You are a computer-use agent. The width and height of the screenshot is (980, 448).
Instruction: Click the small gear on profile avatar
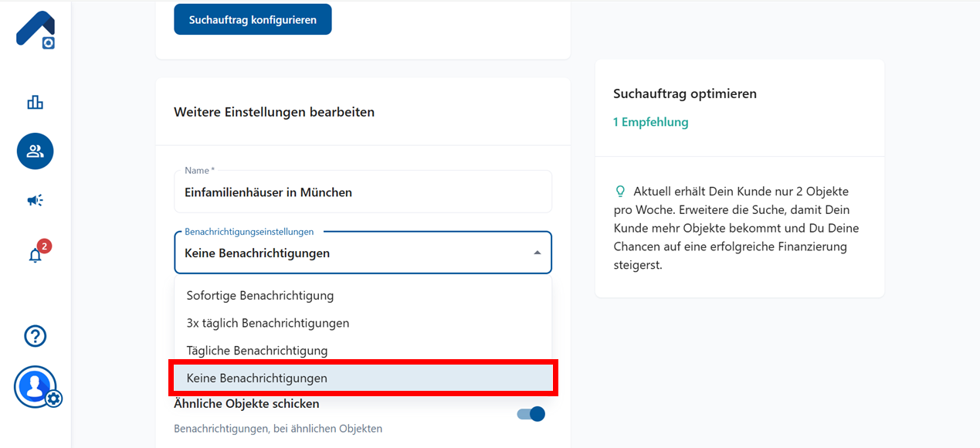(53, 399)
